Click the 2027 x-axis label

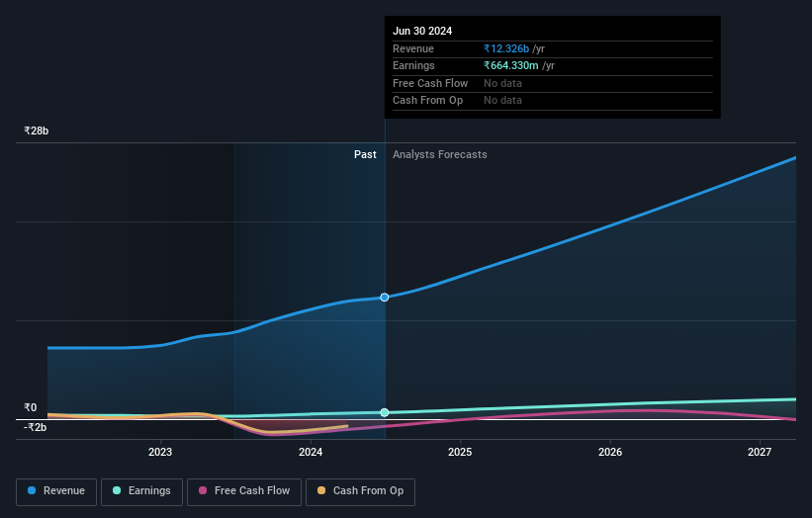760,452
